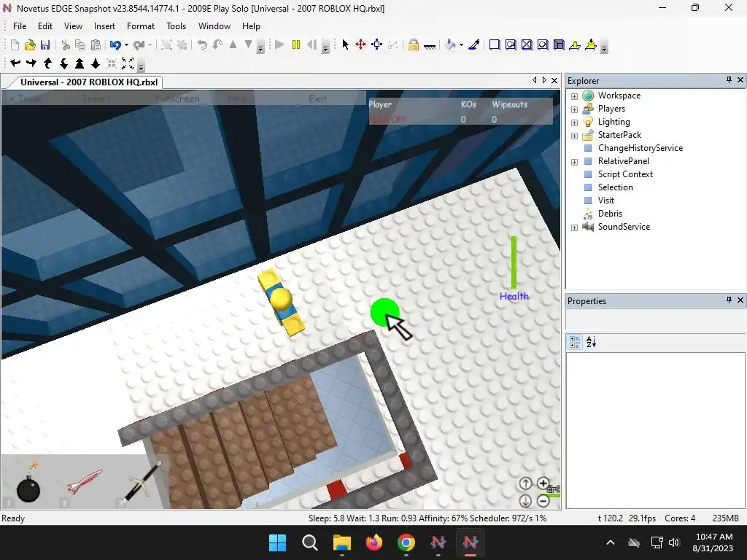Expand the SoundService node in Explorer
The image size is (747, 560).
575,227
